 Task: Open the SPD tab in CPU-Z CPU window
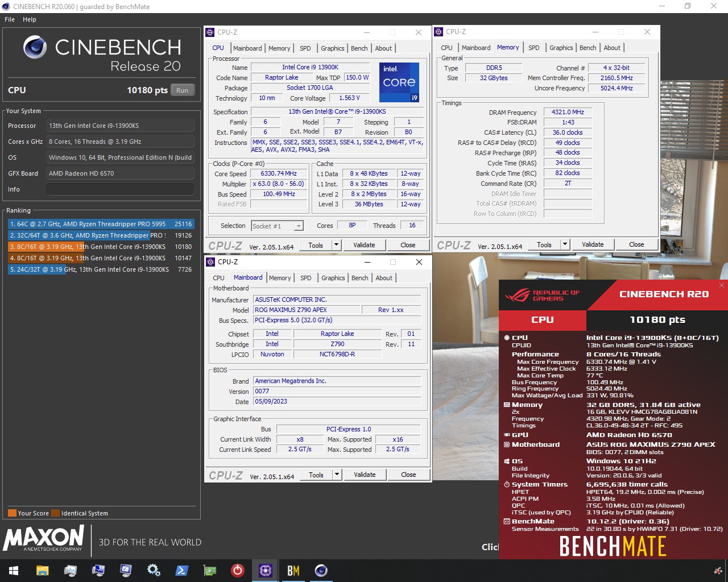pos(305,48)
